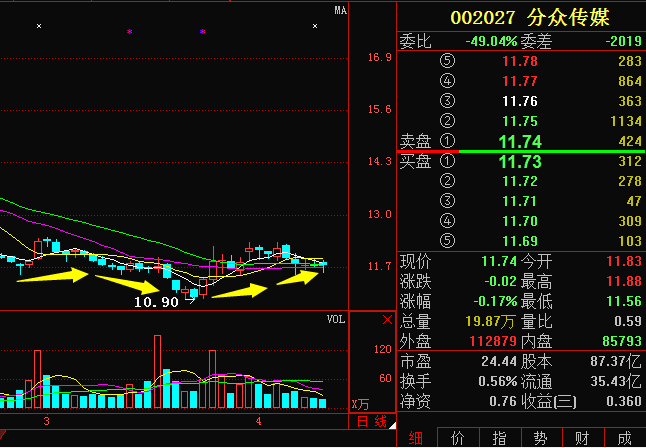
Task: Click the 收益(三) value 0.360
Action: pyautogui.click(x=624, y=401)
